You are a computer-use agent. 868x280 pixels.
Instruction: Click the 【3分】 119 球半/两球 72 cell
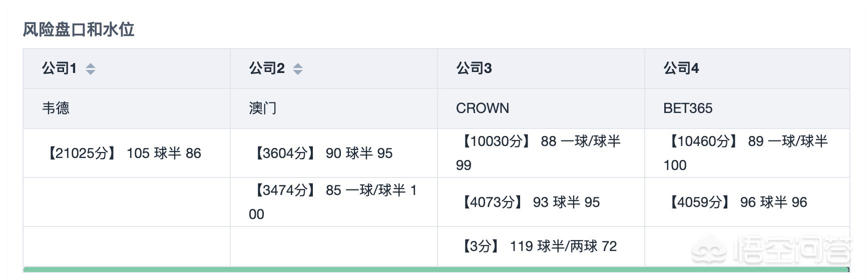[541, 246]
